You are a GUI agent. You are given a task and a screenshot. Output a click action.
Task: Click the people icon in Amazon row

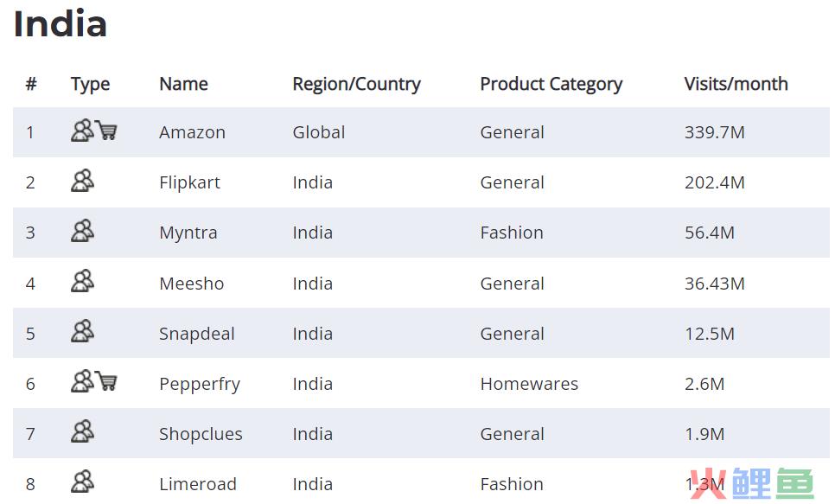[x=82, y=130]
